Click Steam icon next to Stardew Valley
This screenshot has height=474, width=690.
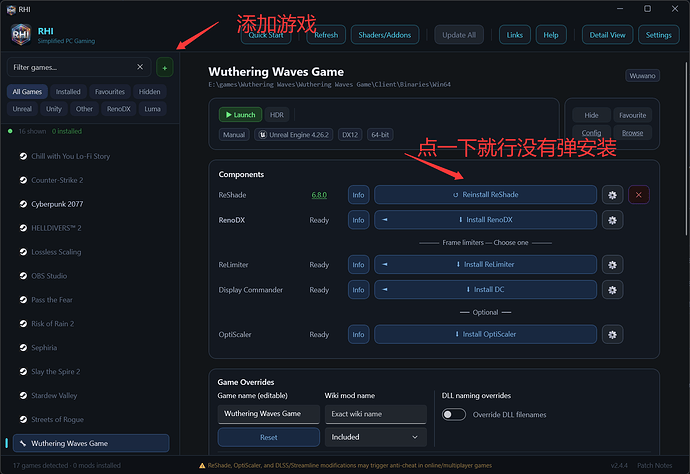pyautogui.click(x=23, y=395)
